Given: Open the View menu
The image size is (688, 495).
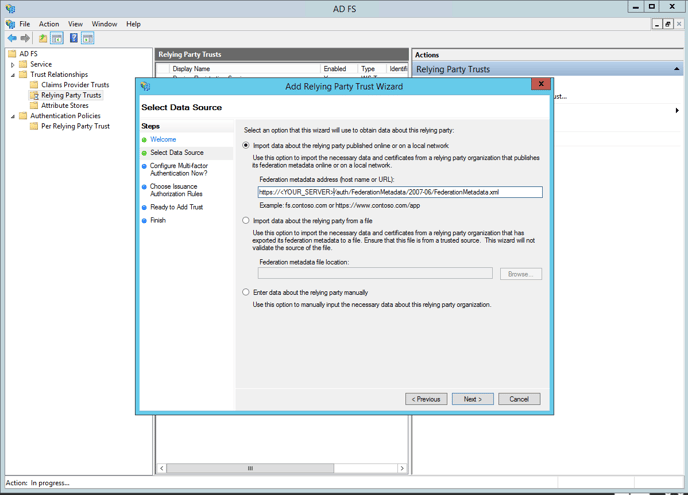Looking at the screenshot, I should pyautogui.click(x=75, y=24).
